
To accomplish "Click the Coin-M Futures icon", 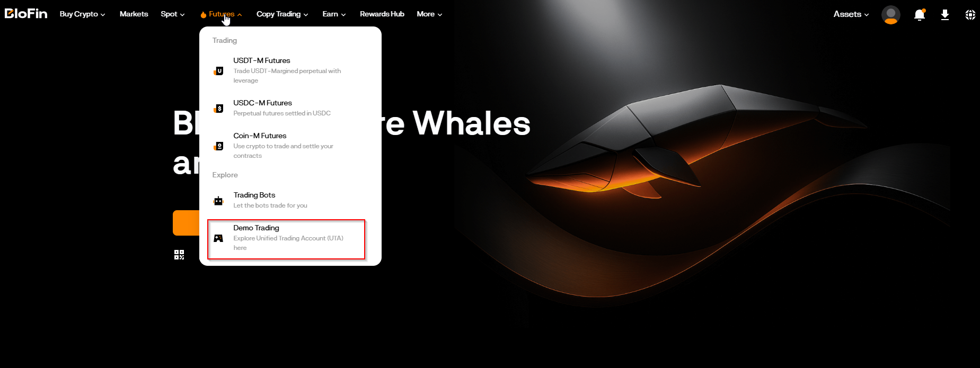I will coord(218,146).
